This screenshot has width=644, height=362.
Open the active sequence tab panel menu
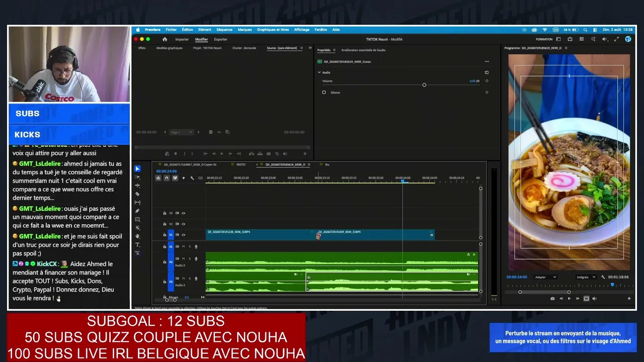(308, 164)
